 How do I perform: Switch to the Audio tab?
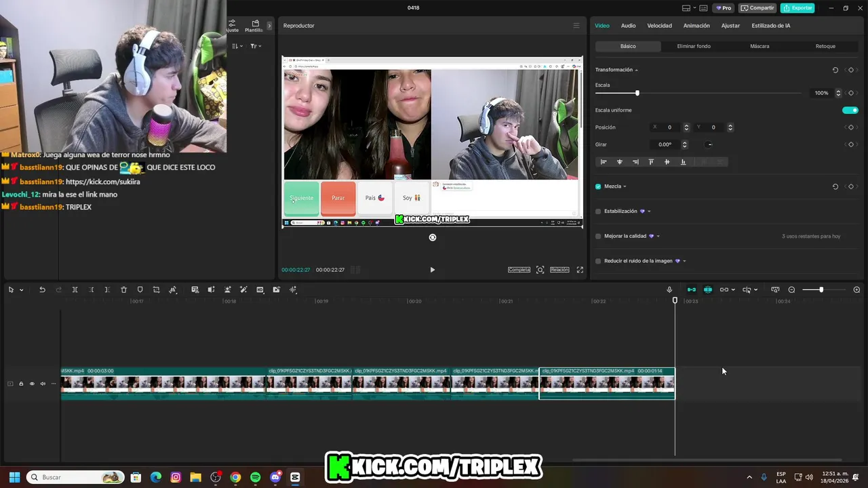coord(629,26)
